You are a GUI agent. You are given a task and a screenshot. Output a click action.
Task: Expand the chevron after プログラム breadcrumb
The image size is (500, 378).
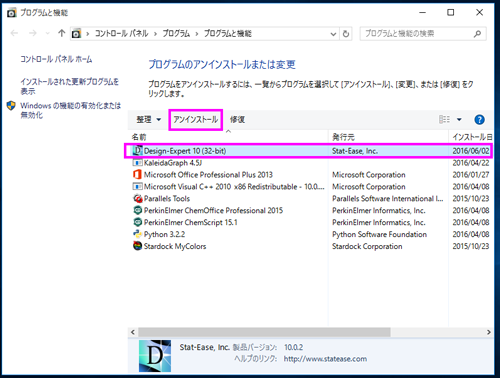[x=197, y=34]
